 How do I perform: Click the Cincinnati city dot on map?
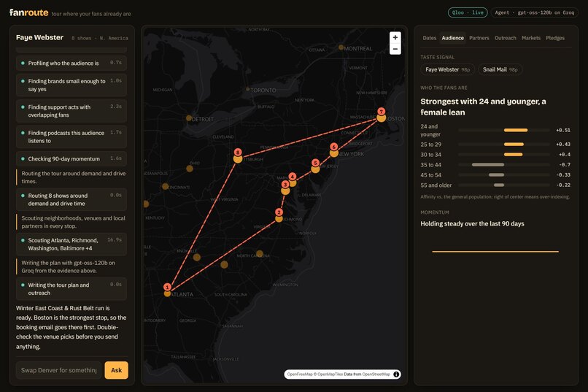(165, 186)
